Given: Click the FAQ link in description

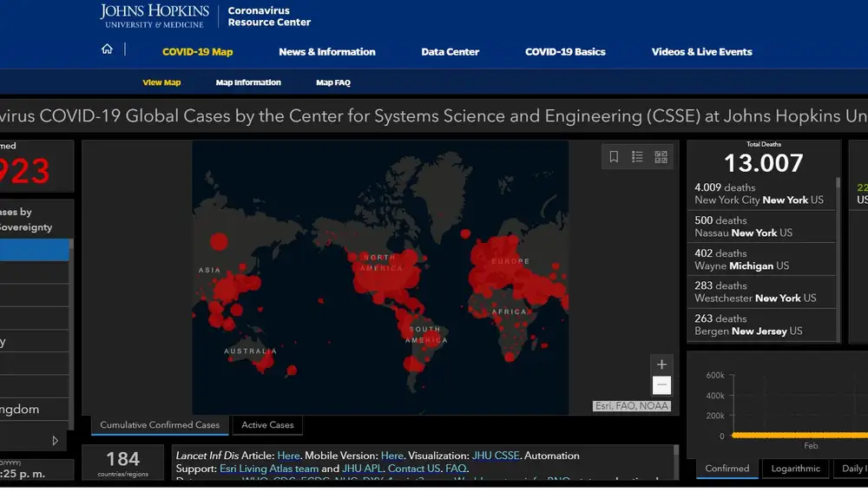Looking at the screenshot, I should pos(457,469).
